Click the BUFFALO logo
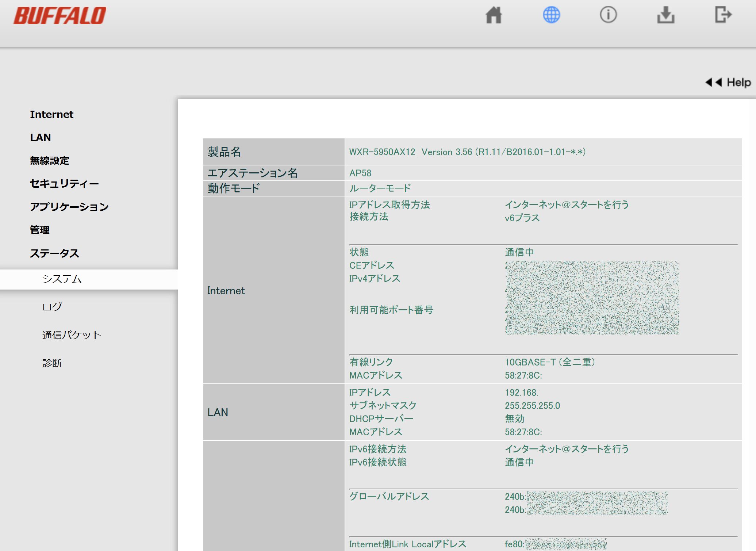 pos(60,16)
